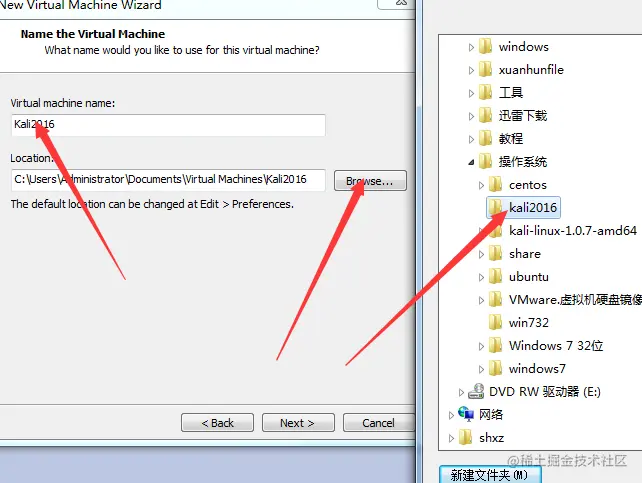Expand the share folder arrow
The width and height of the screenshot is (642, 483).
pos(482,255)
